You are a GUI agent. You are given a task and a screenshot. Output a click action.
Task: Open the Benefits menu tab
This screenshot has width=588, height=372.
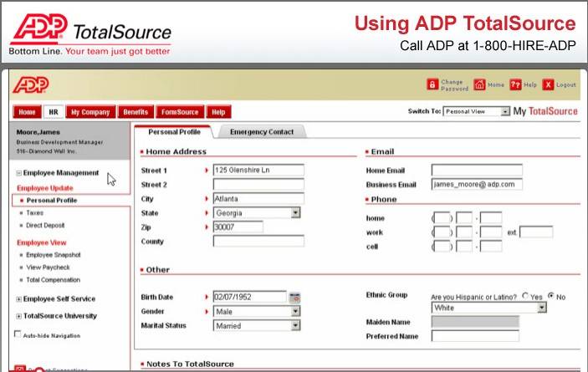(x=135, y=112)
